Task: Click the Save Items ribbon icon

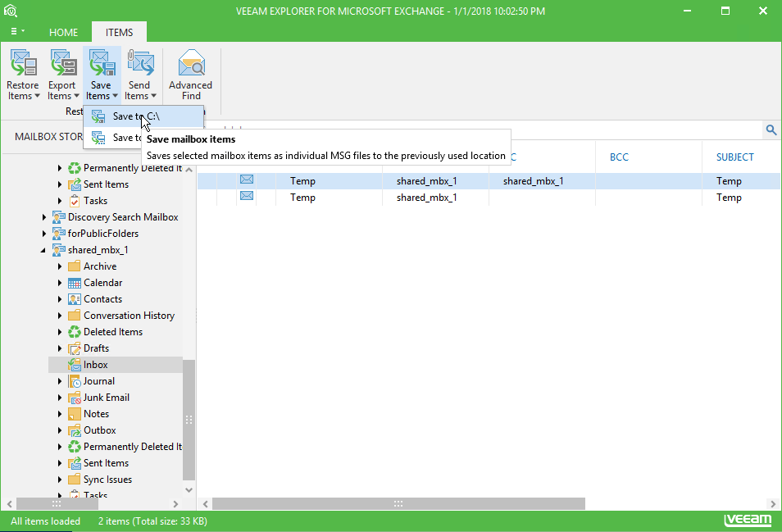Action: pos(102,63)
